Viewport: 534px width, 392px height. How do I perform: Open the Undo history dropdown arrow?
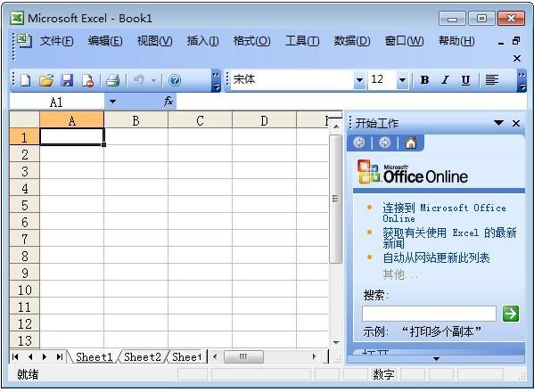click(x=153, y=81)
